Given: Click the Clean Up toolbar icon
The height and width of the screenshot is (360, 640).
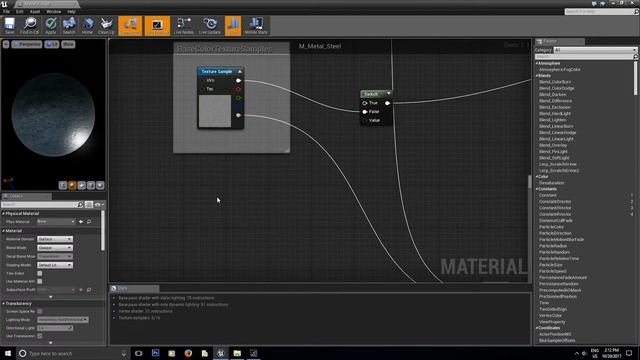Looking at the screenshot, I should tap(106, 26).
